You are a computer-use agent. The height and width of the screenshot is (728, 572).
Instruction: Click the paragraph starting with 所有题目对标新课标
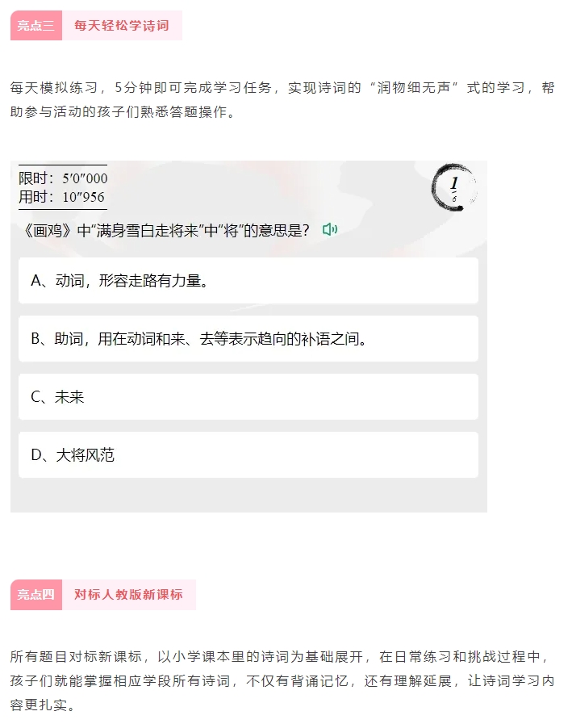pyautogui.click(x=282, y=680)
